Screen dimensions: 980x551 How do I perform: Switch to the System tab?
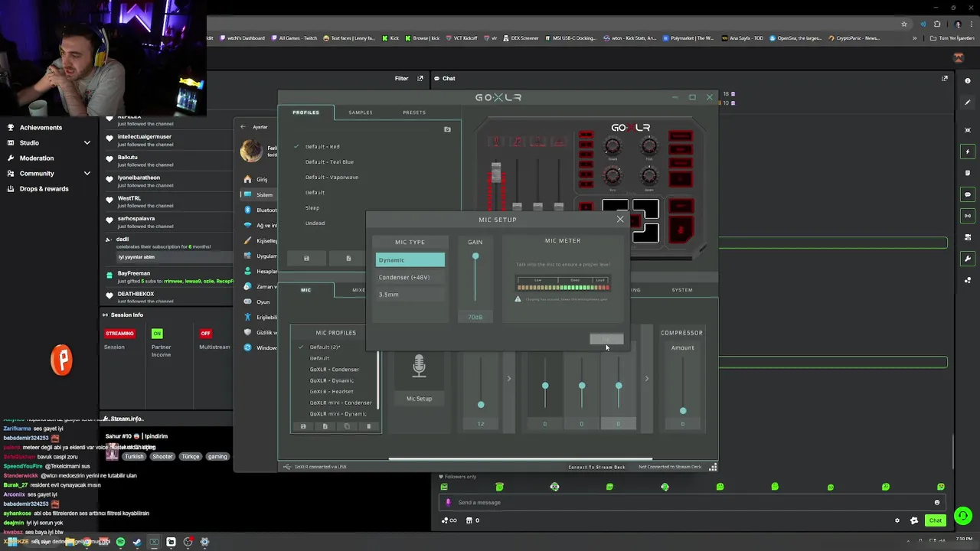click(x=682, y=290)
